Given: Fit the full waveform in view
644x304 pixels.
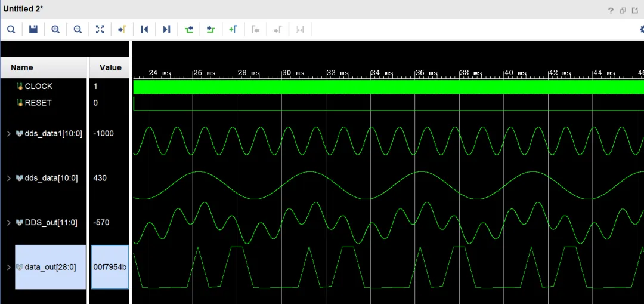Looking at the screenshot, I should pos(100,29).
